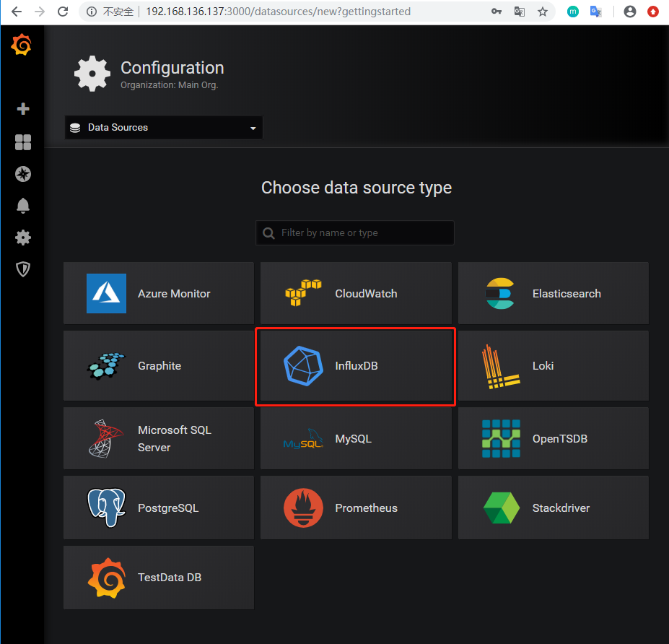Go forward with the browser forward arrow

click(x=40, y=12)
